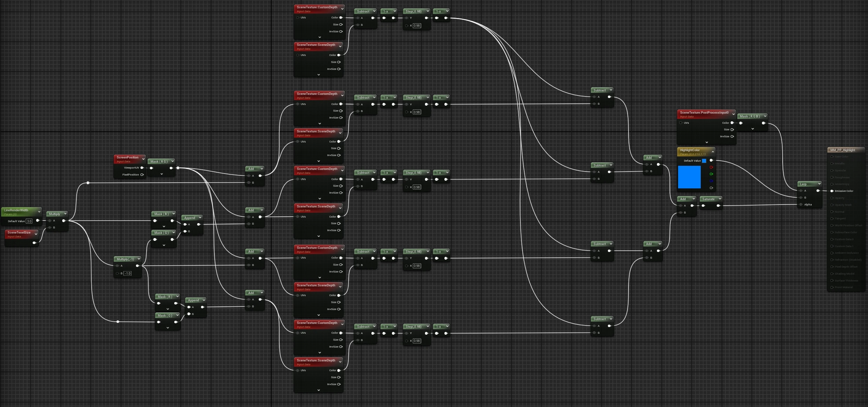Select the MM_PP_Highlight material output node title
Screen dimensions: 868x407
pyautogui.click(x=842, y=150)
